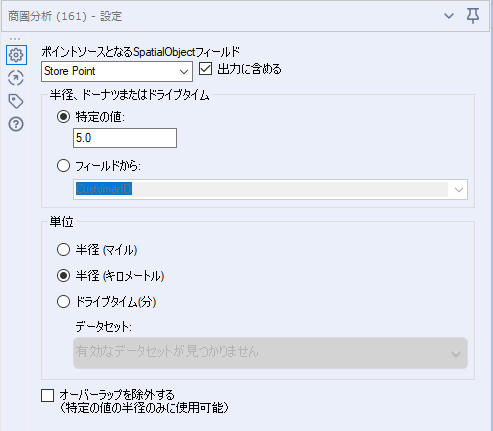Choose 半径 (マイル) as the unit
The height and width of the screenshot is (431, 493).
(x=63, y=249)
